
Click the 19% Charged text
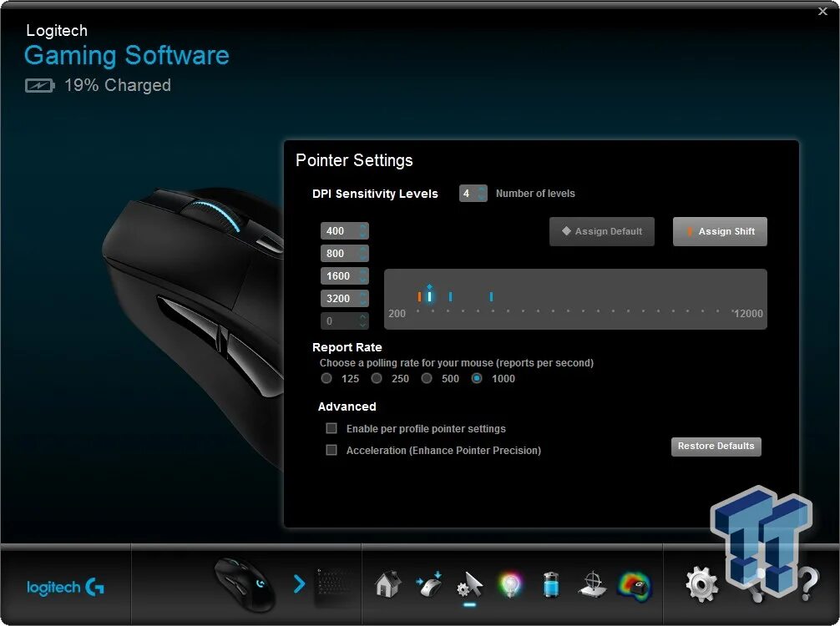(x=118, y=85)
